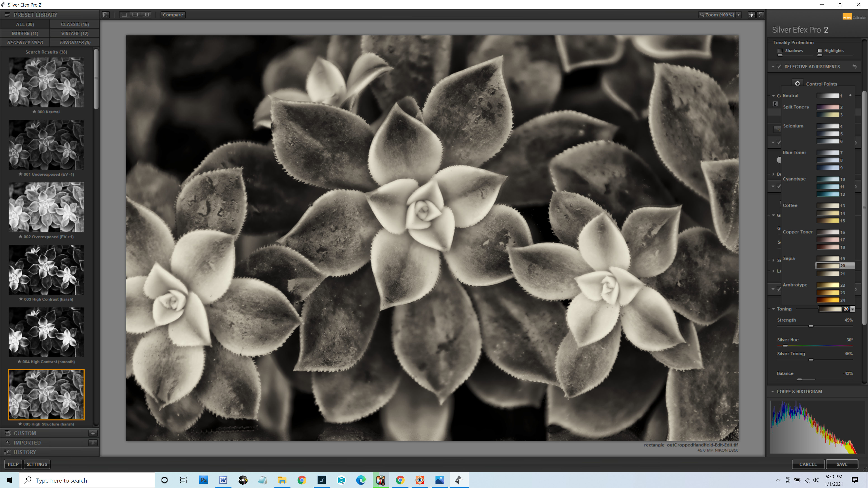
Task: Show the Recently Used presets tab
Action: 25,42
